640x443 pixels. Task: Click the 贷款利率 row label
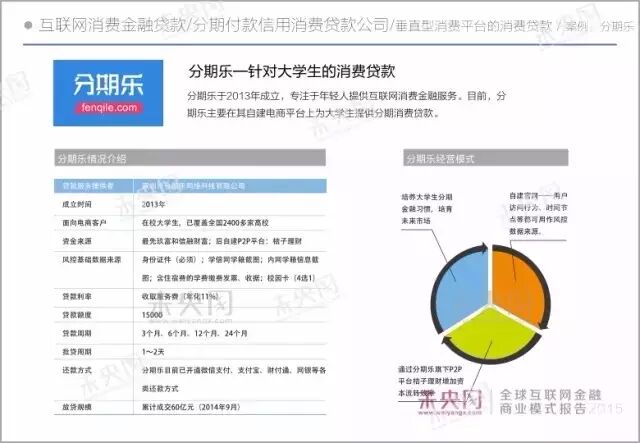[77, 296]
